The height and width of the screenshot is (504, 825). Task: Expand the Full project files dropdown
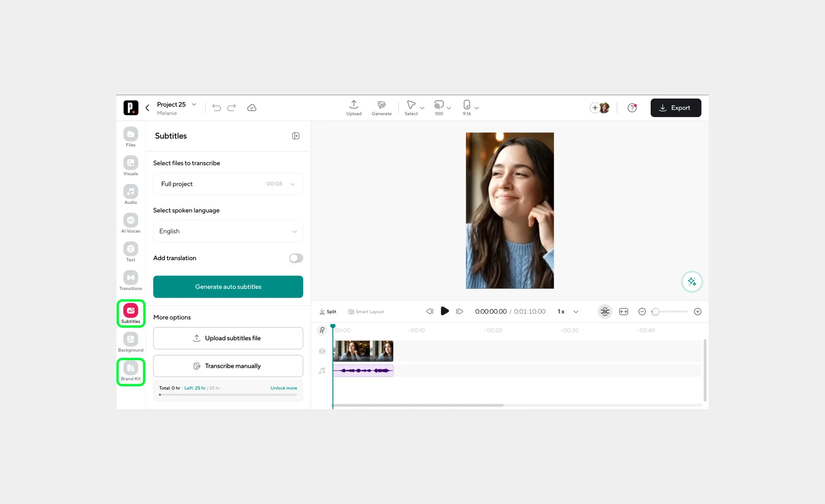click(228, 184)
